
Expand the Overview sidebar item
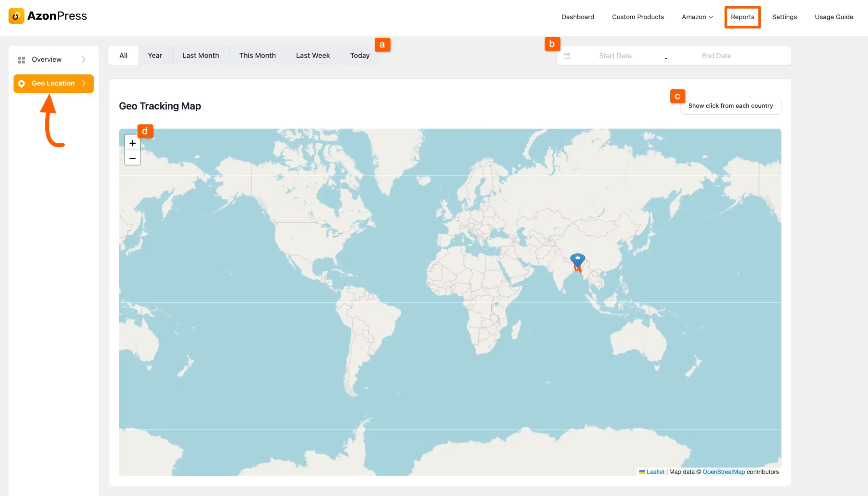coord(84,59)
